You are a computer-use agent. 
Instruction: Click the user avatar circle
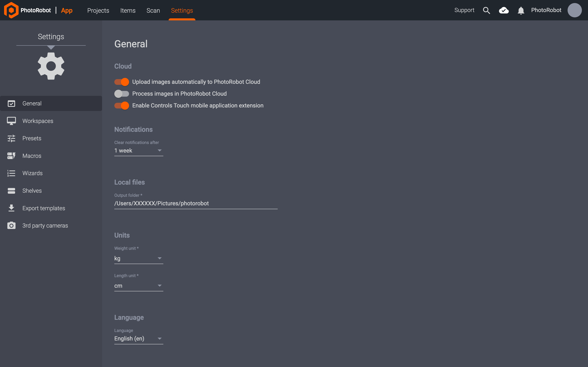point(574,10)
